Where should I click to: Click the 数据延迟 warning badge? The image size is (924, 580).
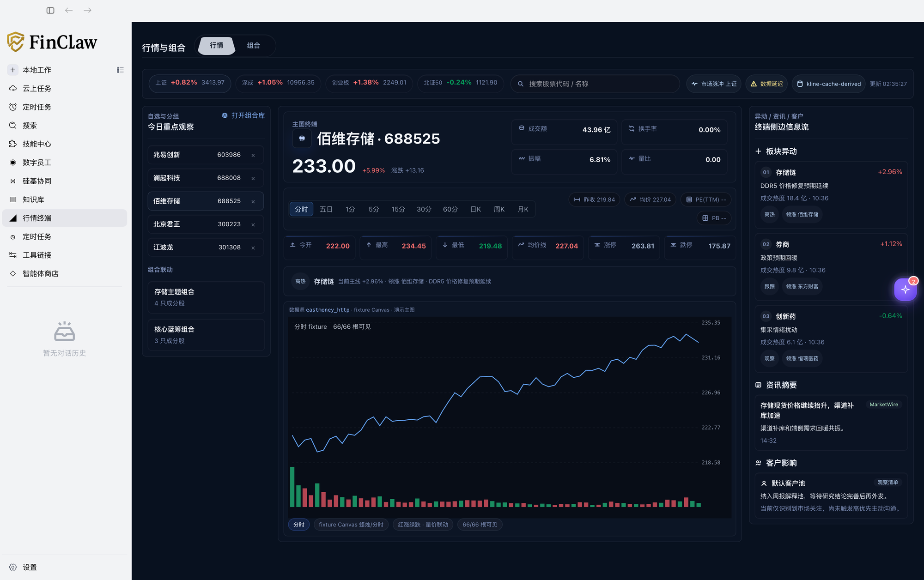(767, 84)
